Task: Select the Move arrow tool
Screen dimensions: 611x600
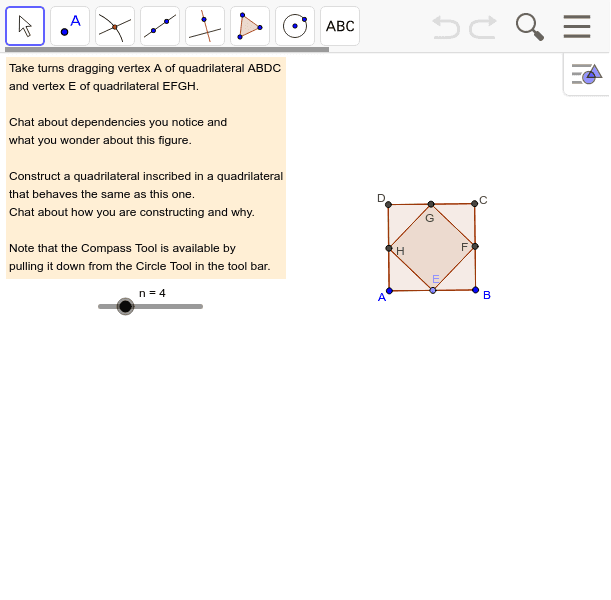Action: pos(25,26)
